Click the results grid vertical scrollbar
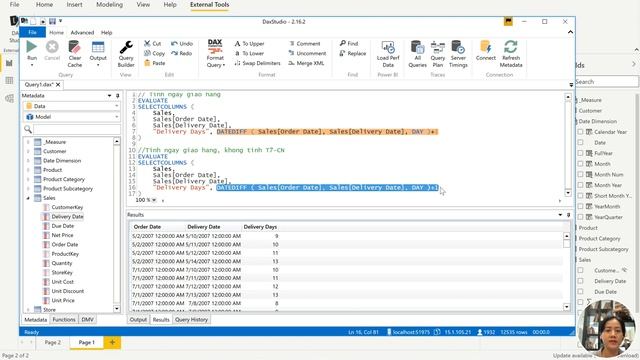 point(567,271)
